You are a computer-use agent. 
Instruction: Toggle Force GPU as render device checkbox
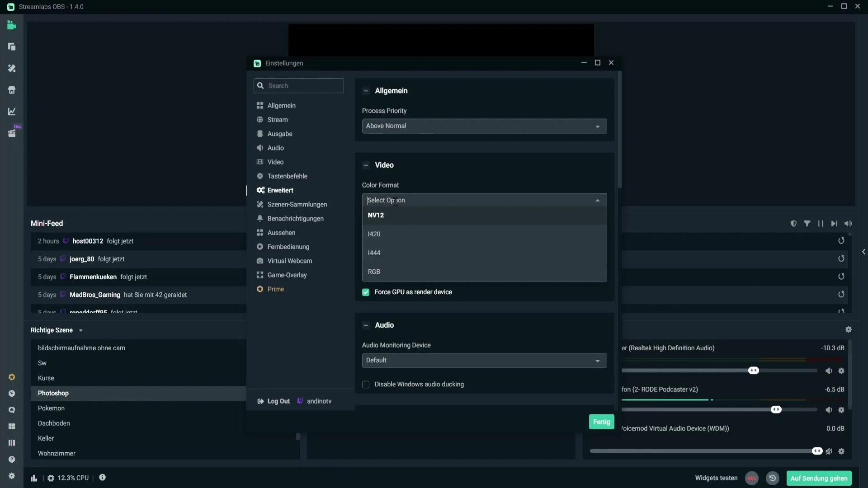(x=366, y=292)
